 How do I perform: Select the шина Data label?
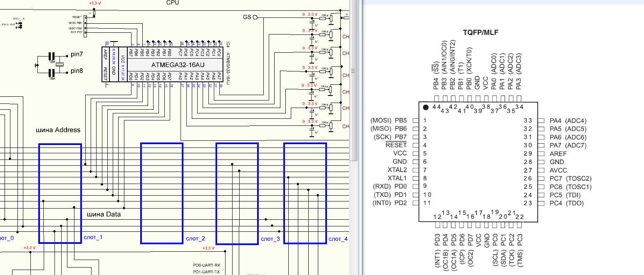104,214
